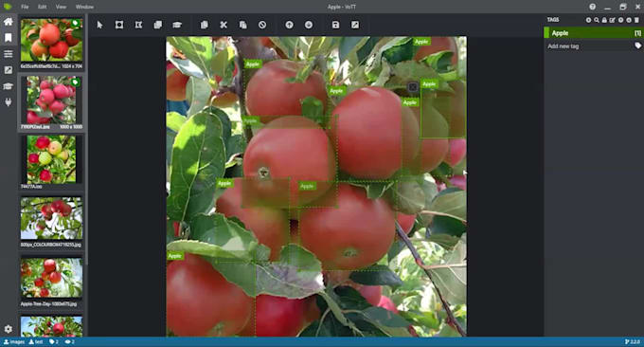Go to previous asset up arrow

click(289, 25)
